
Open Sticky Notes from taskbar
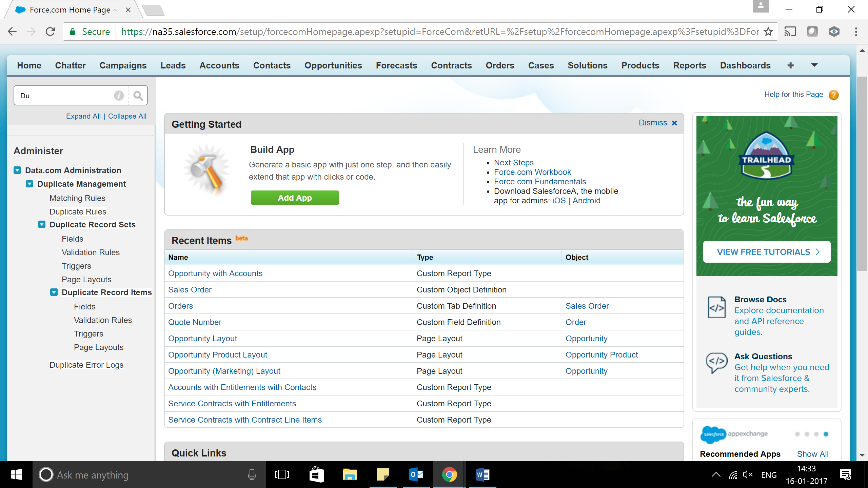click(x=383, y=475)
